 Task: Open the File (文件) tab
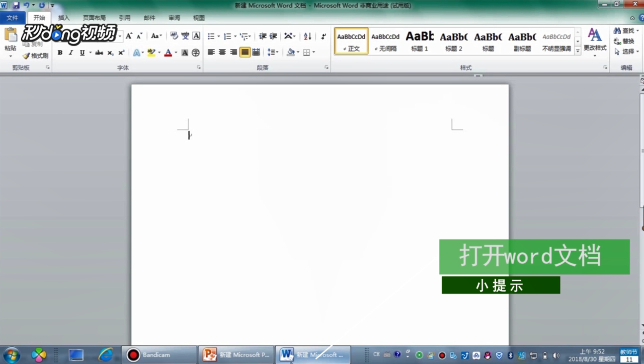13,18
